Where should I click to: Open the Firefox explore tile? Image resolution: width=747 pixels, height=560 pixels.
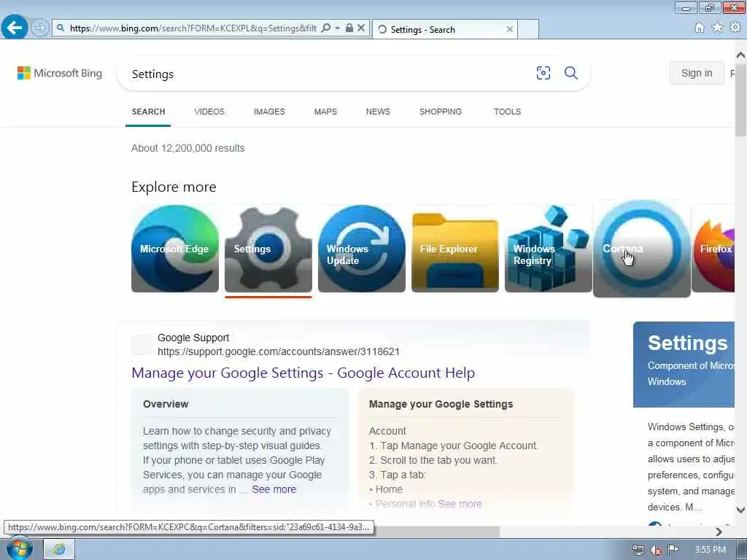[713, 249]
